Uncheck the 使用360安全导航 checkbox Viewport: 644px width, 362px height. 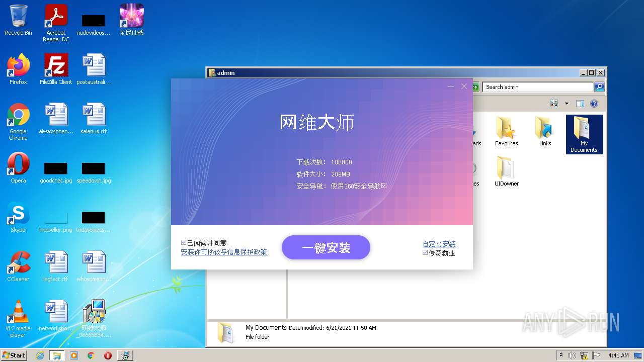tap(384, 186)
